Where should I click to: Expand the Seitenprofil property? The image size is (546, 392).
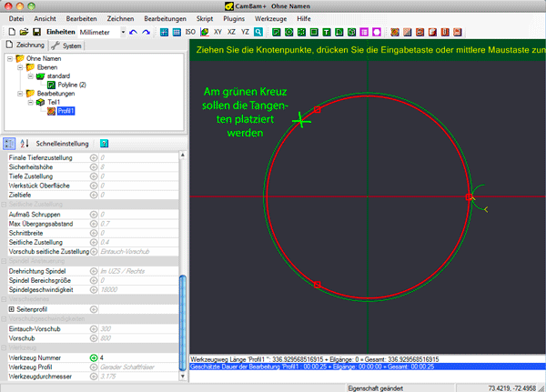[10, 310]
